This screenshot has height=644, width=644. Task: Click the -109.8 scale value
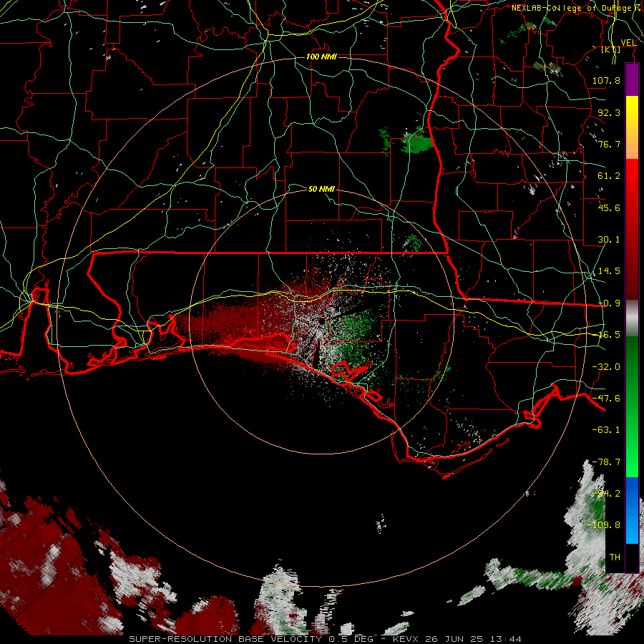click(x=603, y=525)
